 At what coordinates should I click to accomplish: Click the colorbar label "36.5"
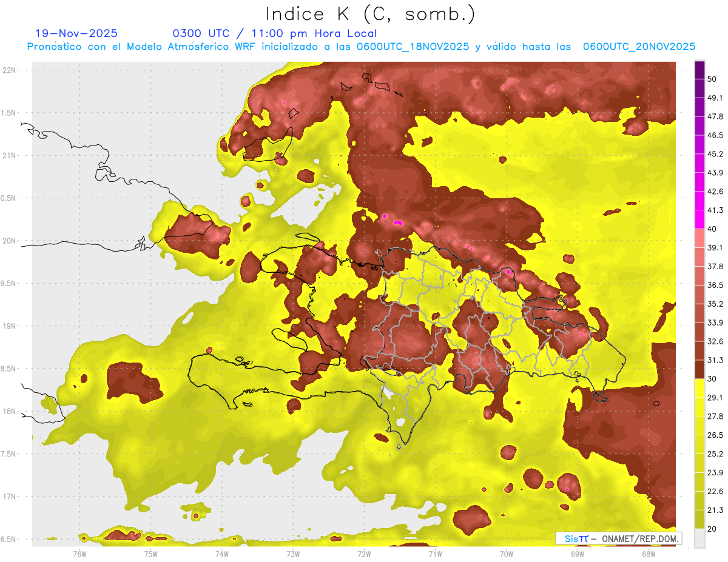(715, 285)
